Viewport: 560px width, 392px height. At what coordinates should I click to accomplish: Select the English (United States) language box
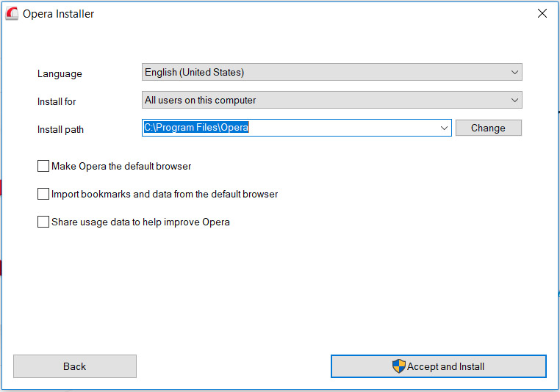(331, 72)
